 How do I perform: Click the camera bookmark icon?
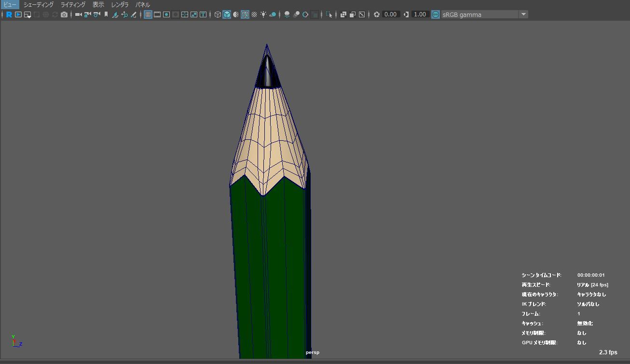point(106,14)
